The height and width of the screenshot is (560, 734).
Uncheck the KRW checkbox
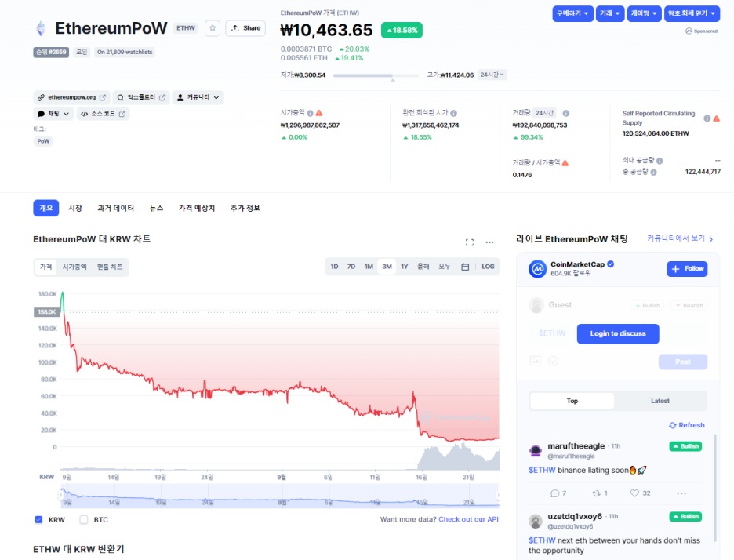click(x=39, y=520)
